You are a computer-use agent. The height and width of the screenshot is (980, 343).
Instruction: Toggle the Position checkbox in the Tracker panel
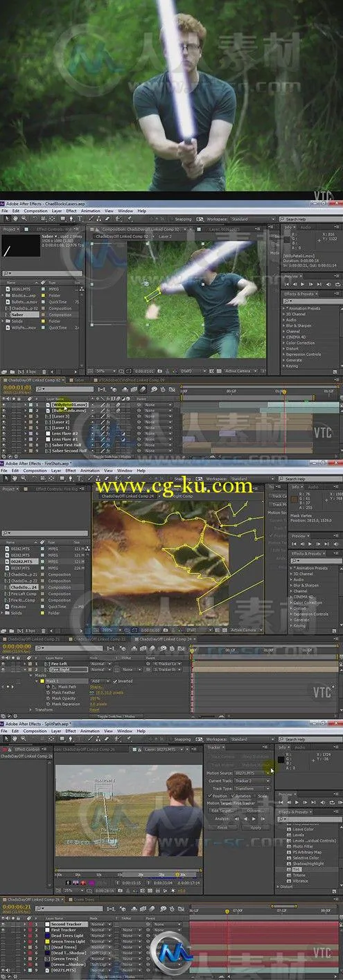pyautogui.click(x=211, y=796)
